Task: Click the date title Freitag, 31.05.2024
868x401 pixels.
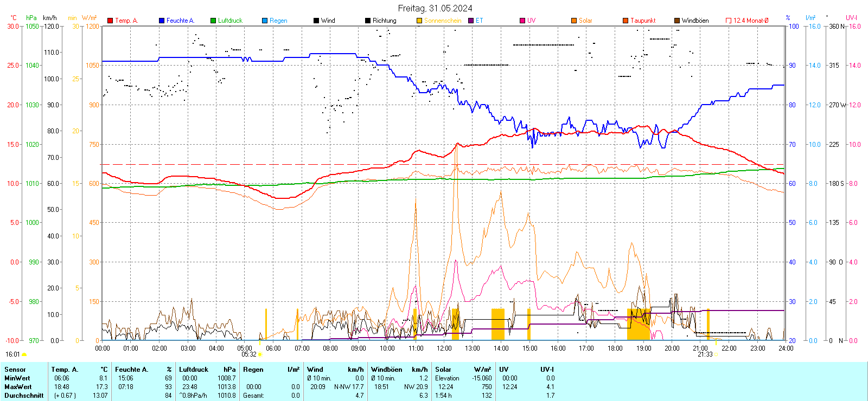Action: click(x=435, y=8)
